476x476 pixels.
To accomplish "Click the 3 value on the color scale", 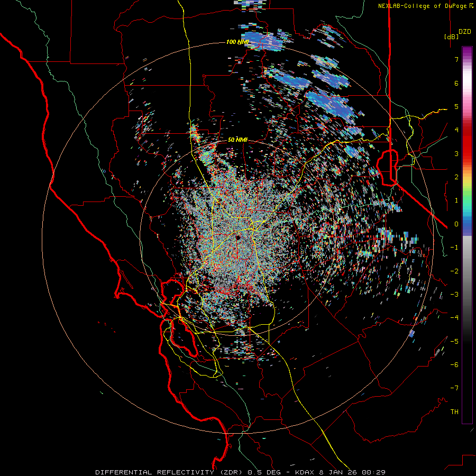I will tap(456, 153).
